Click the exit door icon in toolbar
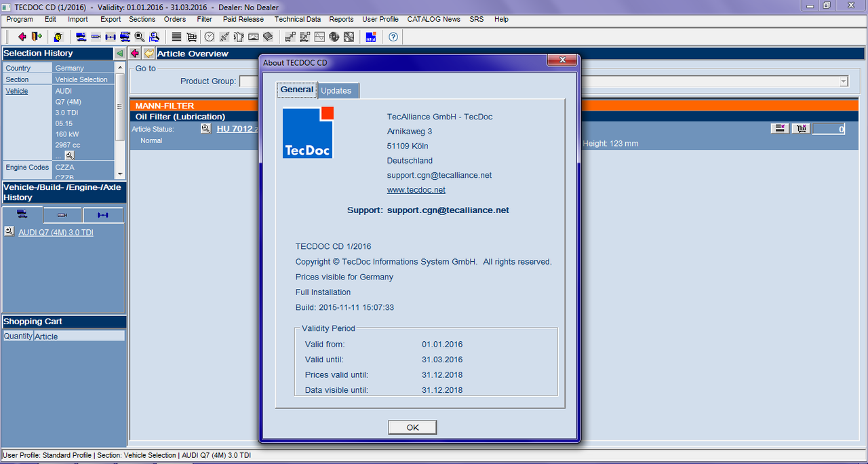868x464 pixels. (37, 37)
